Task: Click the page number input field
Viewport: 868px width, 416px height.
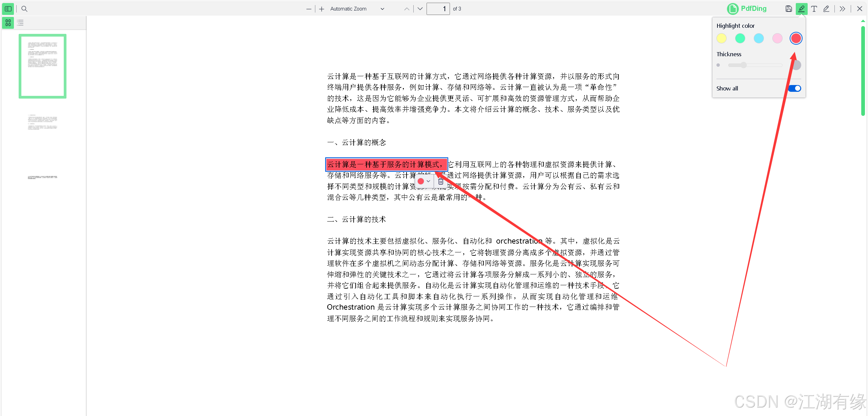Action: [x=438, y=9]
